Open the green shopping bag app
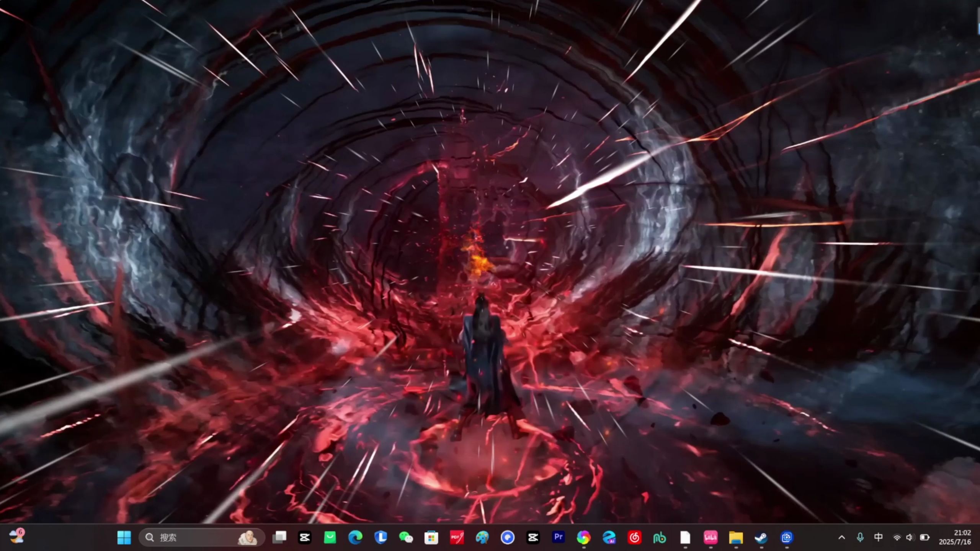 click(330, 538)
